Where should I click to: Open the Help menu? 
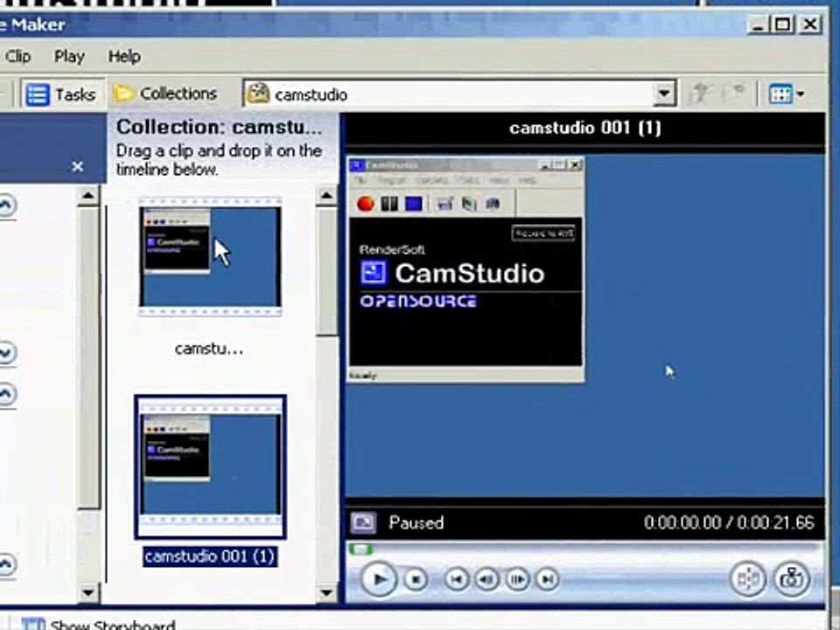point(124,56)
